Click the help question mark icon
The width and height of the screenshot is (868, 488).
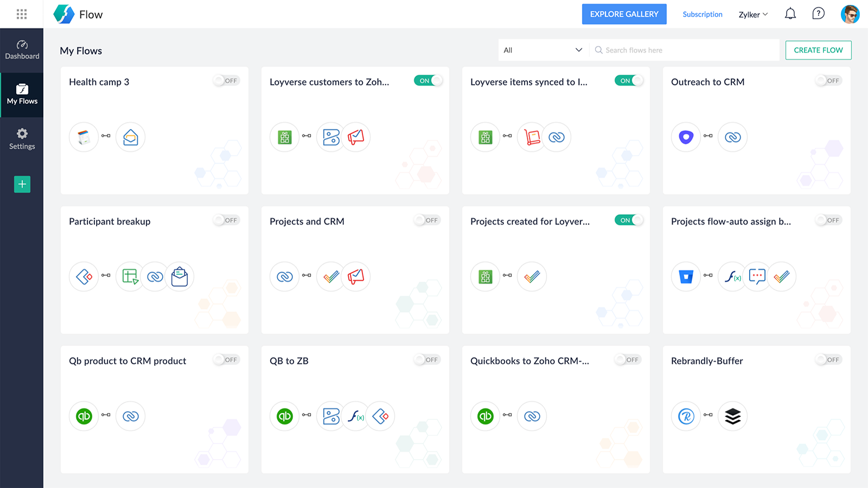[818, 14]
